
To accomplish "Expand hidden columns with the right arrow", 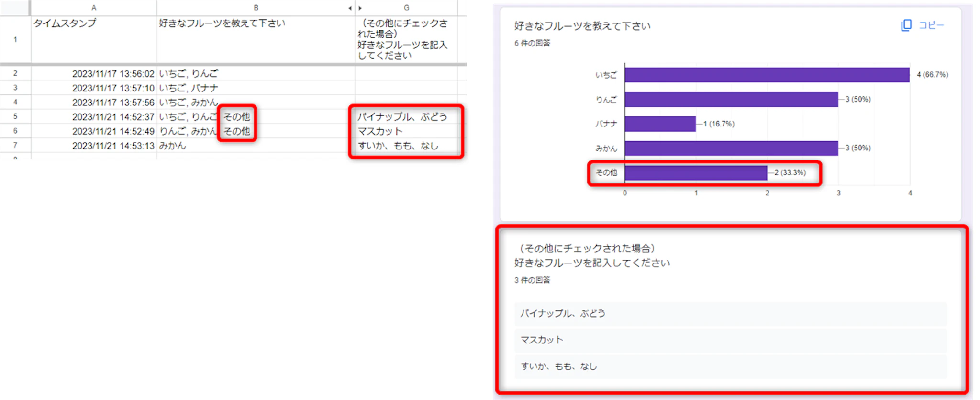I will pyautogui.click(x=360, y=8).
